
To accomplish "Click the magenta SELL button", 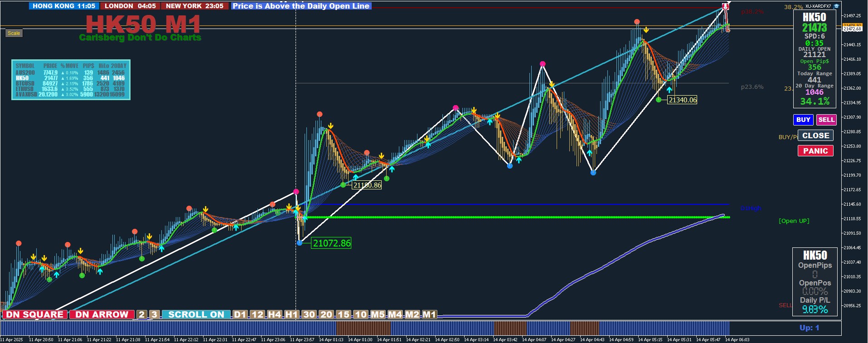I will pyautogui.click(x=826, y=120).
